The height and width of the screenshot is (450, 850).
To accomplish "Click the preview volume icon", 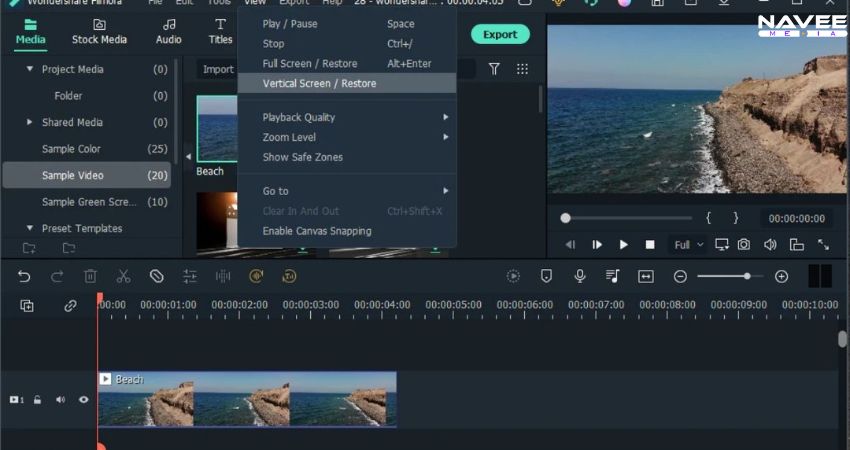I will (x=770, y=245).
